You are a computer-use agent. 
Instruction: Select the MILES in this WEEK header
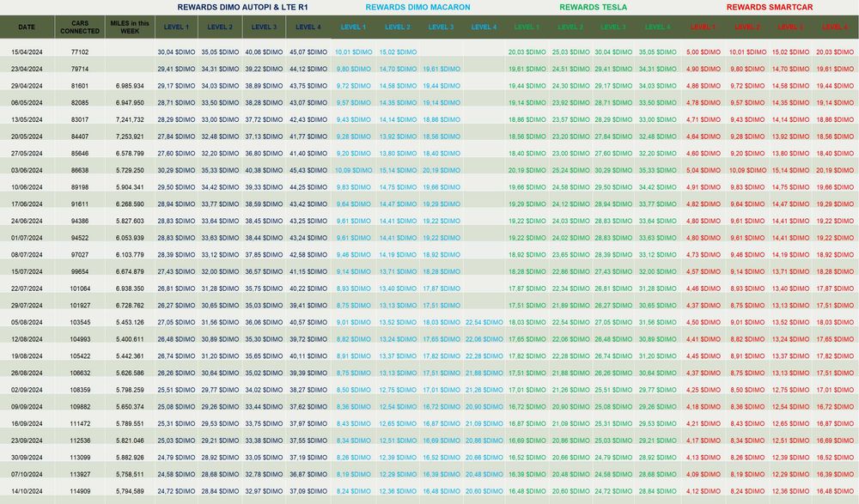click(x=130, y=27)
